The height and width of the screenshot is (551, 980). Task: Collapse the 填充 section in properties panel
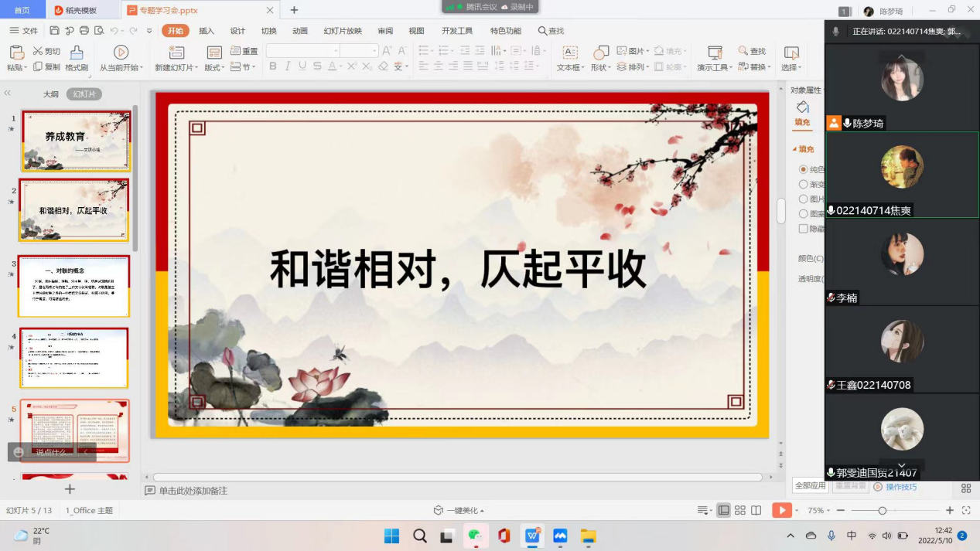(x=794, y=149)
